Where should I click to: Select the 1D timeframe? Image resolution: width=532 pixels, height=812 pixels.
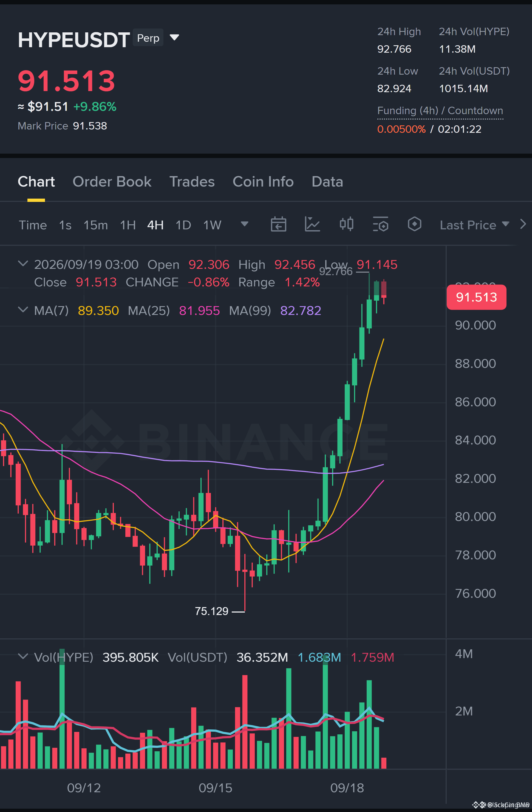tap(183, 225)
